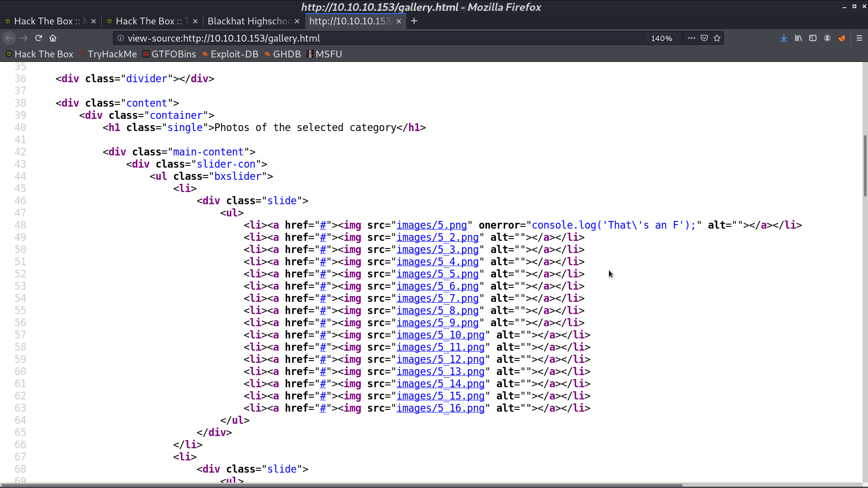Toggle the sidebar view icon
868x488 pixels.
point(813,38)
